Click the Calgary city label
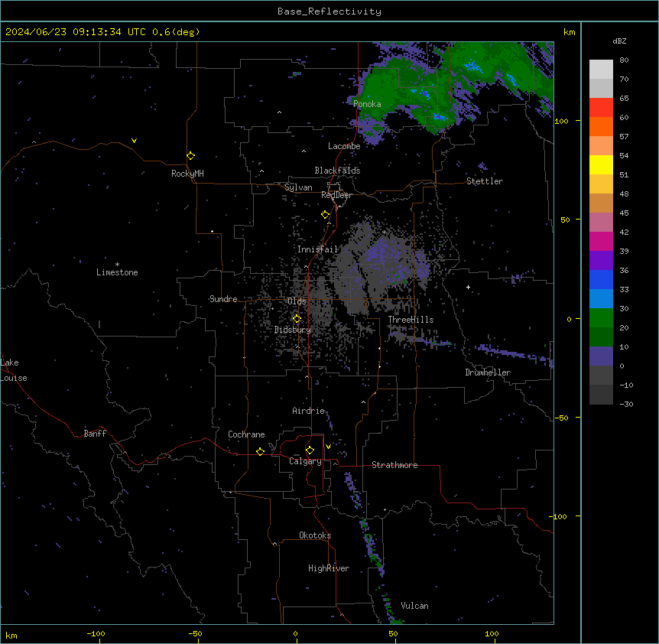 point(306,461)
